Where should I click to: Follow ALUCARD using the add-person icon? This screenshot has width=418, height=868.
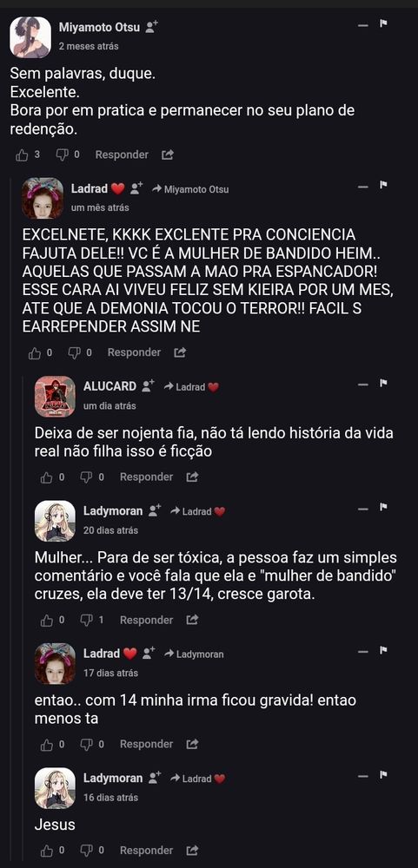click(x=148, y=386)
